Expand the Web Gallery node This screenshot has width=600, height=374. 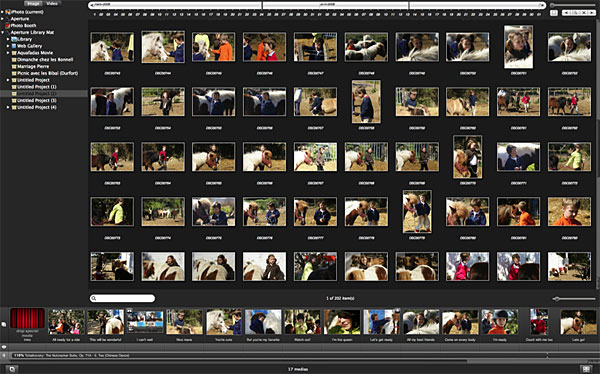click(x=8, y=46)
